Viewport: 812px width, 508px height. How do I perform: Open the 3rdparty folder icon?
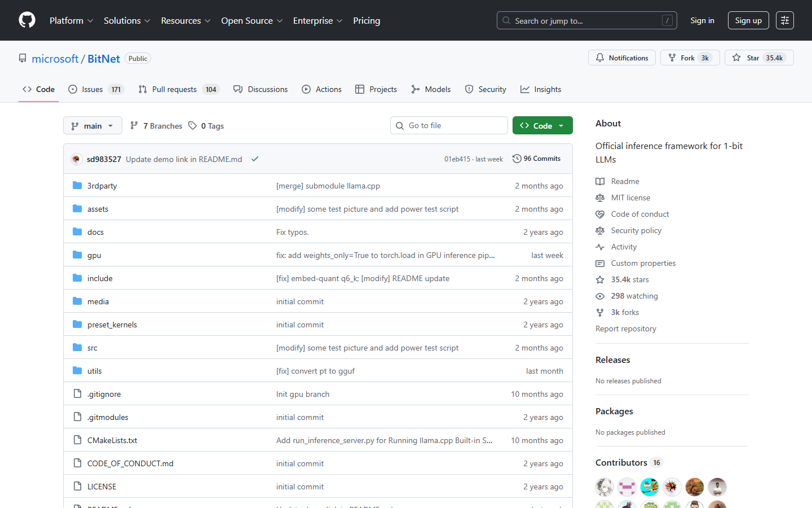click(77, 185)
